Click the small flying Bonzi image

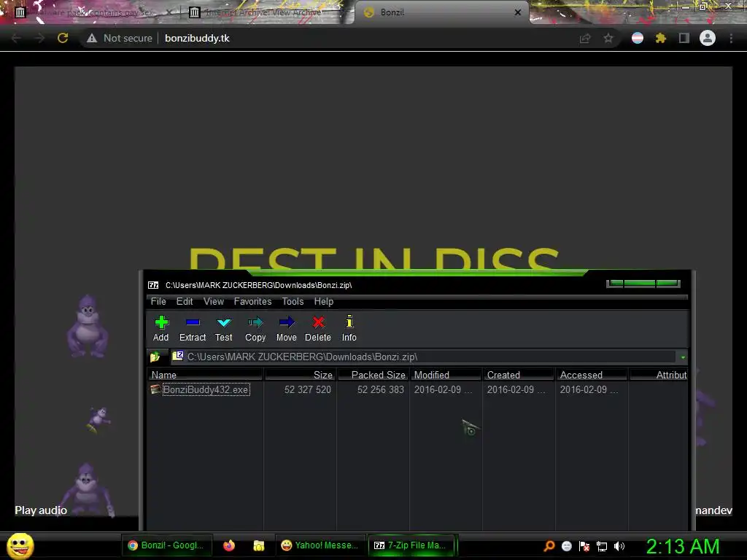[98, 419]
